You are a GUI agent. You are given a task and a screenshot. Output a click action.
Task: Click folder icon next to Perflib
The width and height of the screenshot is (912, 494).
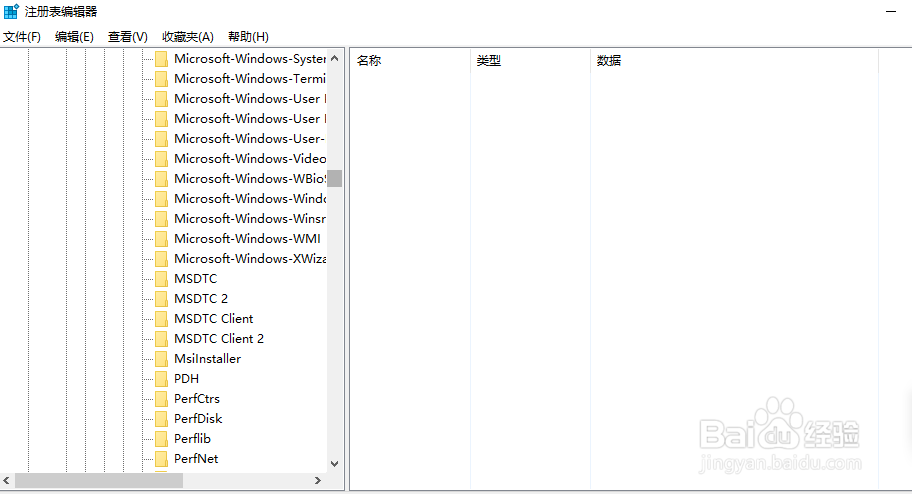point(161,439)
